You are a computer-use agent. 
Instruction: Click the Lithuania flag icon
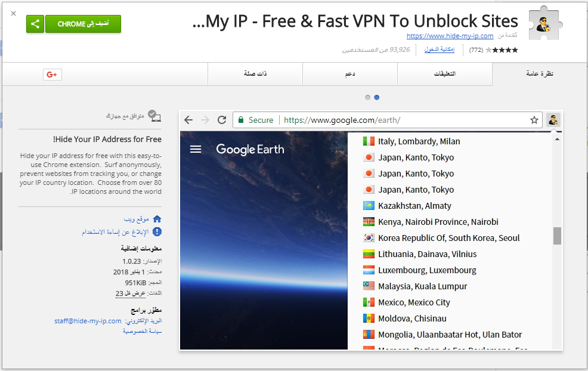click(369, 254)
